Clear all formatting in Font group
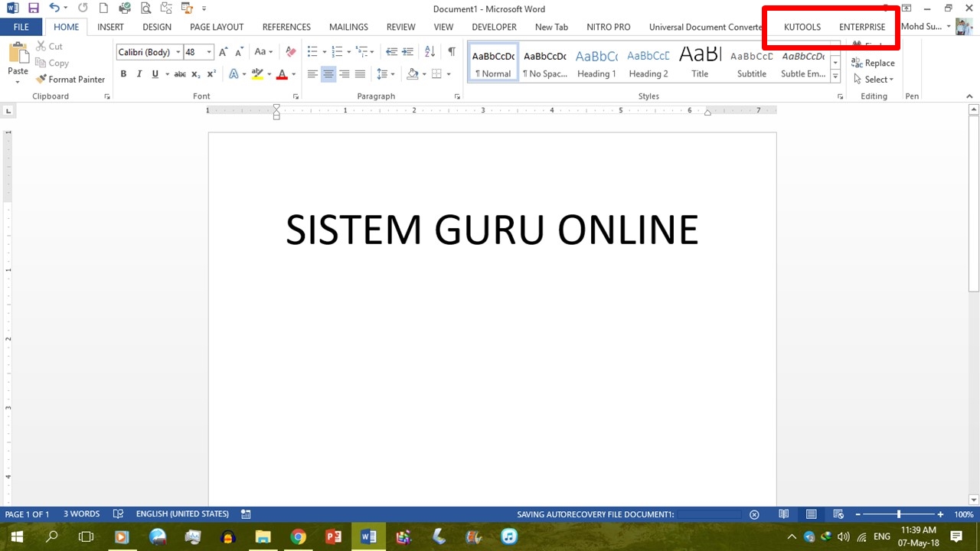Screen dimensions: 980x551 pyautogui.click(x=290, y=52)
